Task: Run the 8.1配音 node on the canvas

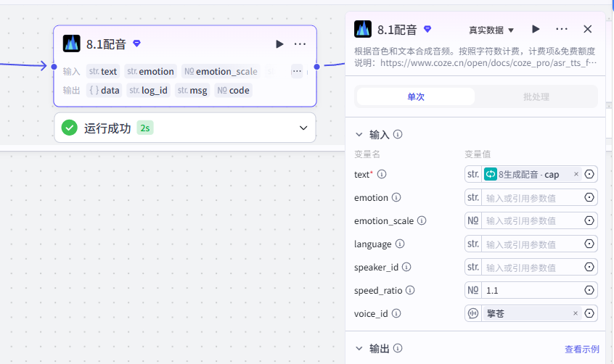Action: pos(279,44)
